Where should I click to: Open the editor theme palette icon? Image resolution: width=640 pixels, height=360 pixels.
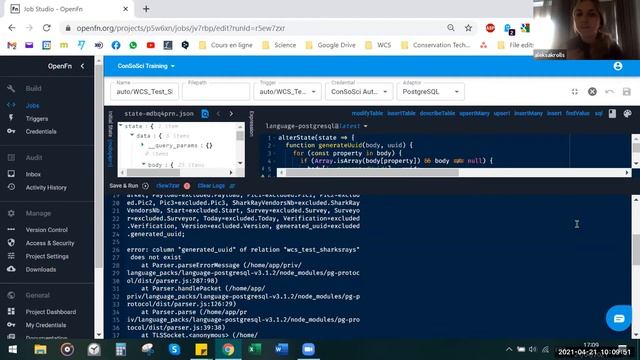click(627, 113)
